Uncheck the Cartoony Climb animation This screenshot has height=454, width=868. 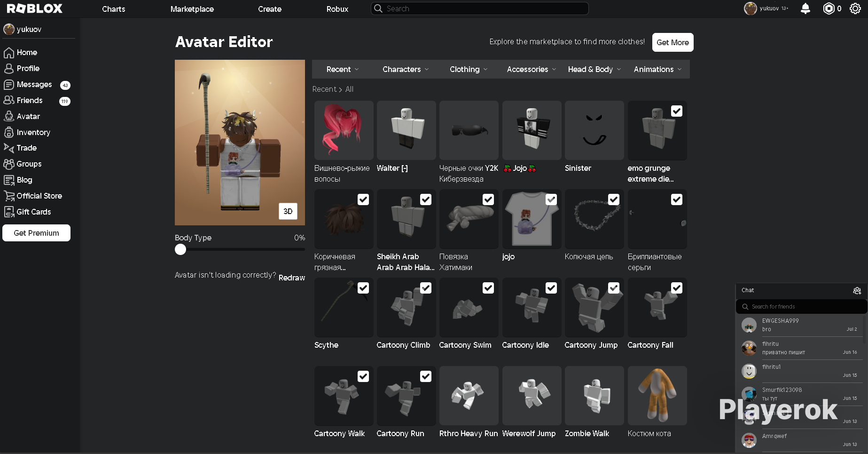tap(426, 288)
